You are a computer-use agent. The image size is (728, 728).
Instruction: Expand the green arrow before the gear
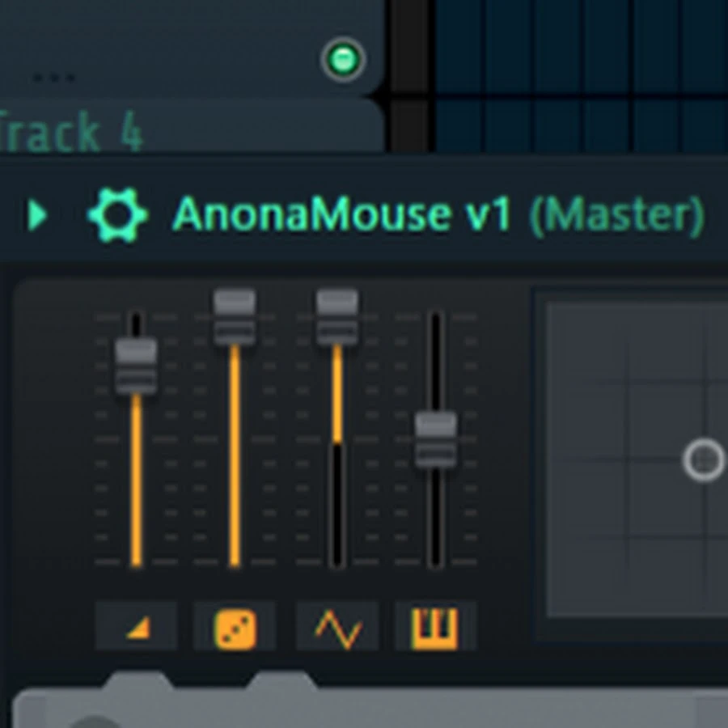37,215
